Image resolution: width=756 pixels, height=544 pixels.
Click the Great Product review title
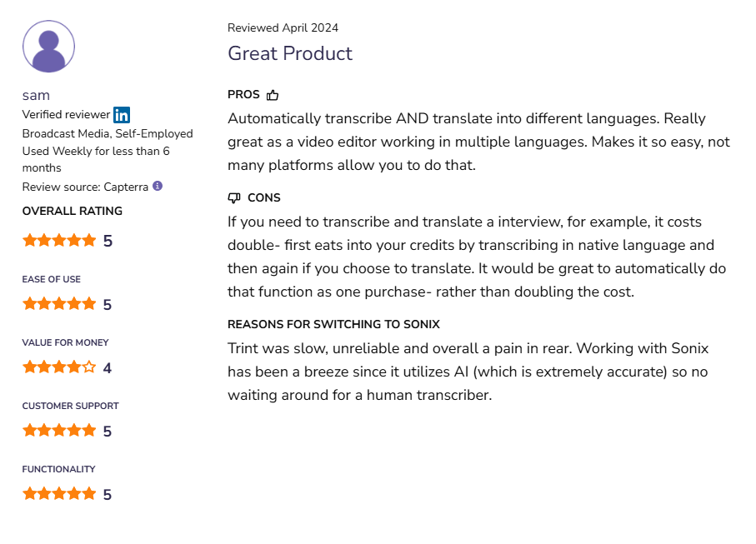tap(290, 53)
